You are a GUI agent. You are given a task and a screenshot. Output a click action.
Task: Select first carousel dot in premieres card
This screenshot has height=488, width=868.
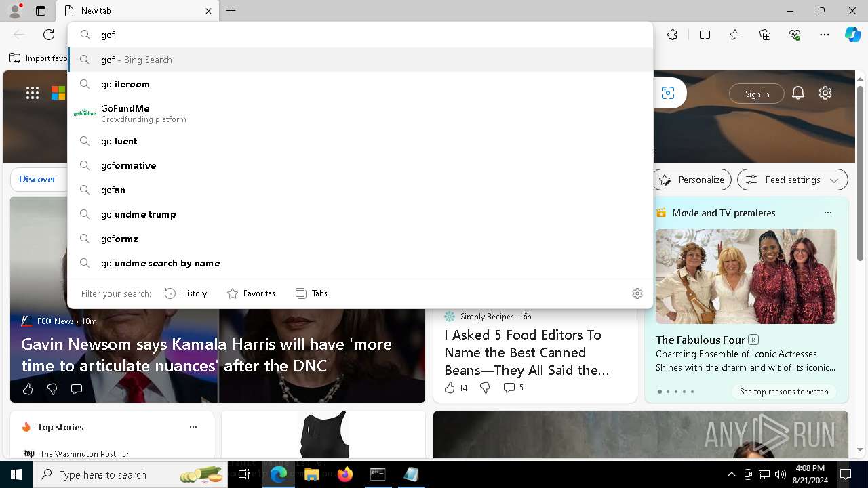point(660,392)
